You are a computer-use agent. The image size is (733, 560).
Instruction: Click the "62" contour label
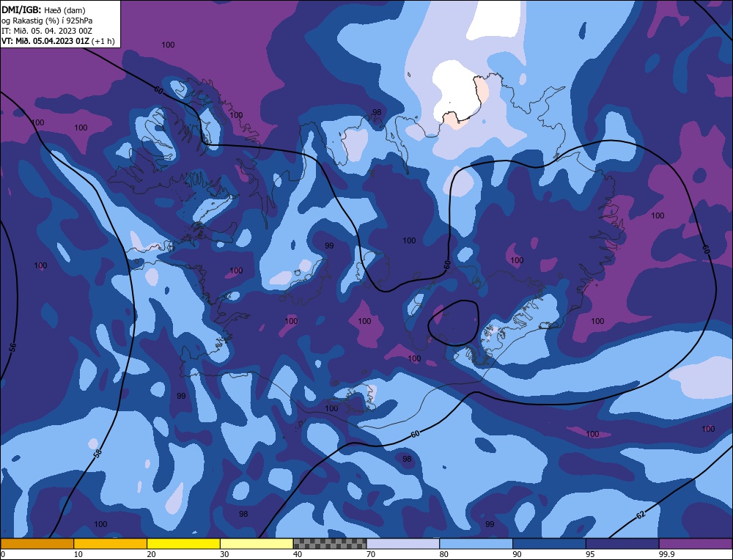pyautogui.click(x=641, y=515)
